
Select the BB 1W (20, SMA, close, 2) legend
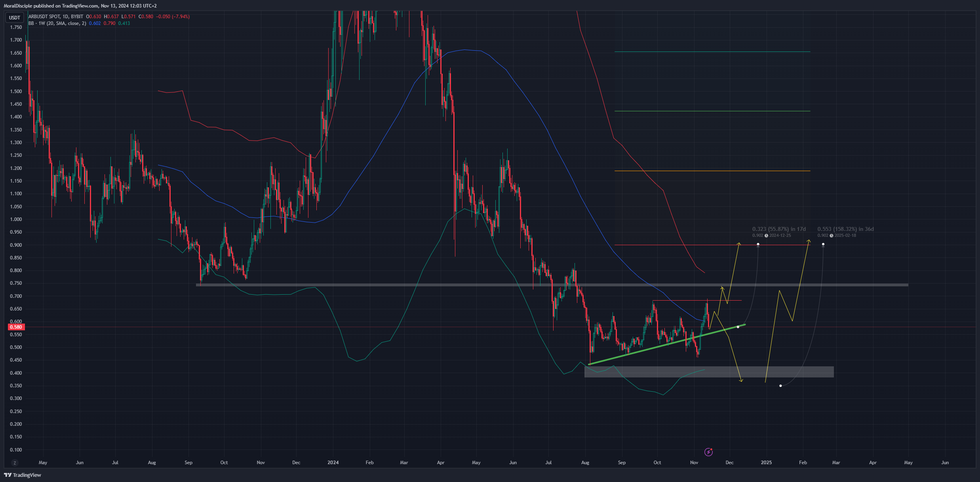pos(57,23)
